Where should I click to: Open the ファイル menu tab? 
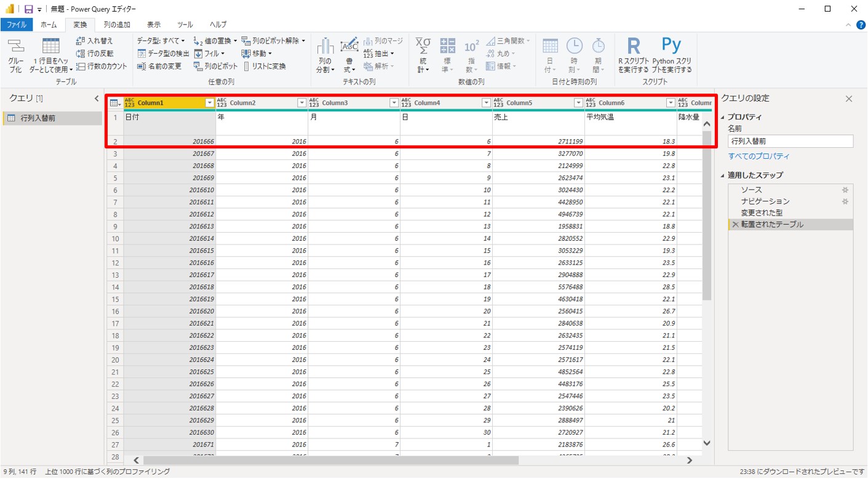click(x=17, y=25)
